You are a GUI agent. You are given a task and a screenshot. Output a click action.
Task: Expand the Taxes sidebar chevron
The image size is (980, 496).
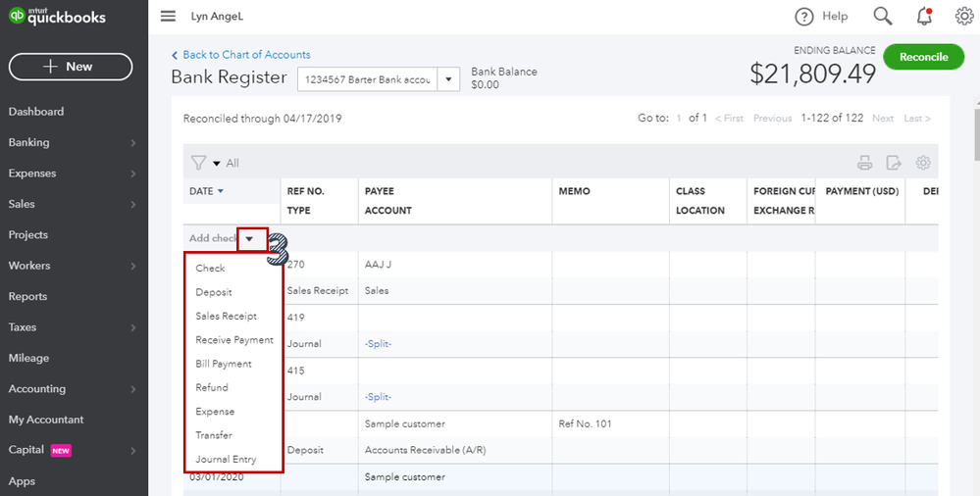[133, 327]
